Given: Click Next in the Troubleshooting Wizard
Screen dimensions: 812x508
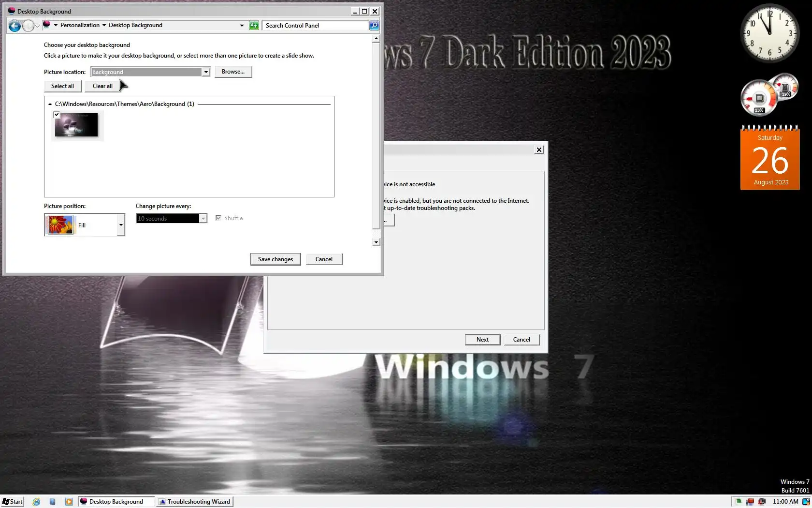Looking at the screenshot, I should coord(482,340).
